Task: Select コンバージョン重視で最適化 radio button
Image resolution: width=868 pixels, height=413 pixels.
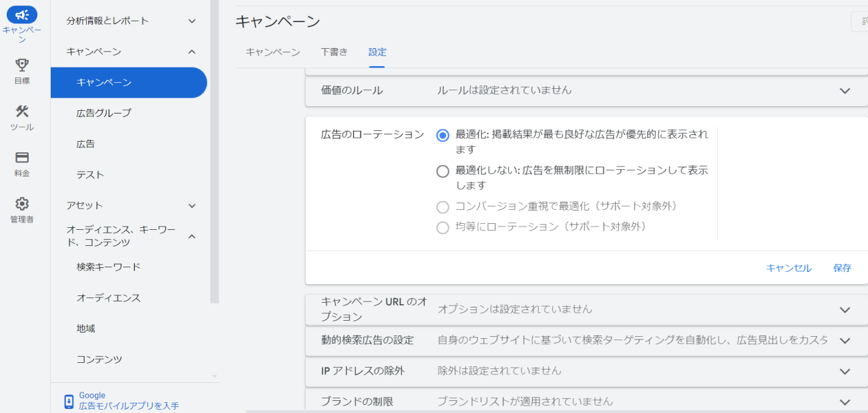Action: (x=443, y=206)
